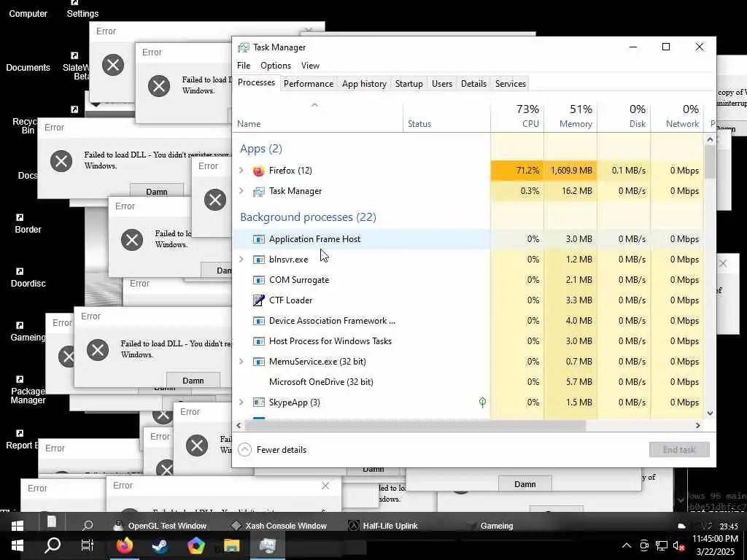
Task: Click the MemuService.exe process icon
Action: pyautogui.click(x=259, y=362)
